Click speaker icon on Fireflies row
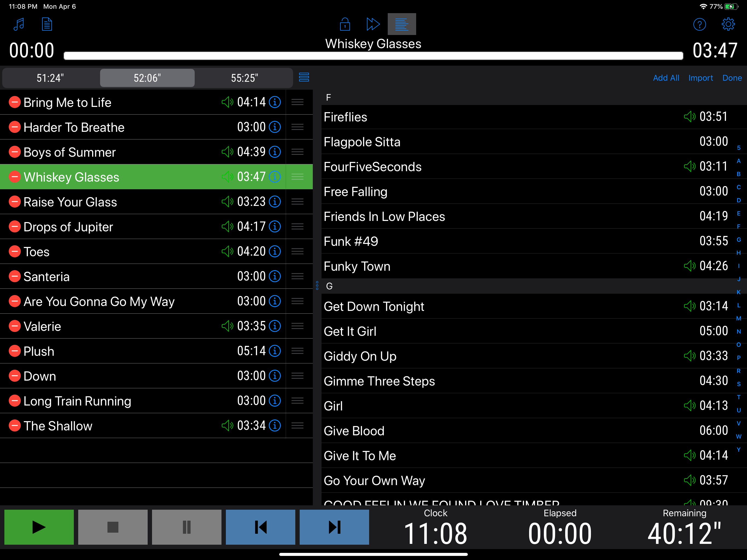Image resolution: width=747 pixels, height=560 pixels. [x=690, y=117]
